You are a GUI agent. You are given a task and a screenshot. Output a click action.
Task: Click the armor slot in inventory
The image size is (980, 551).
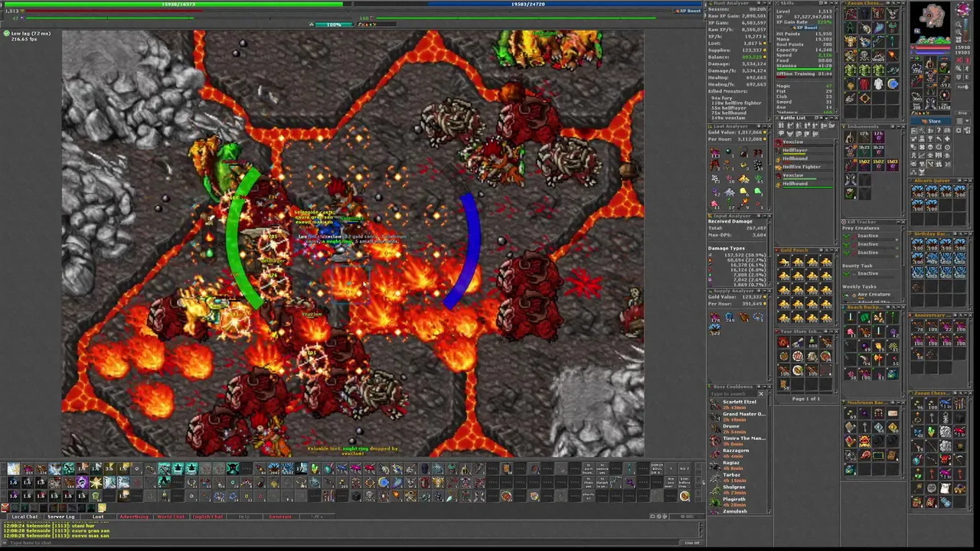coord(930,76)
